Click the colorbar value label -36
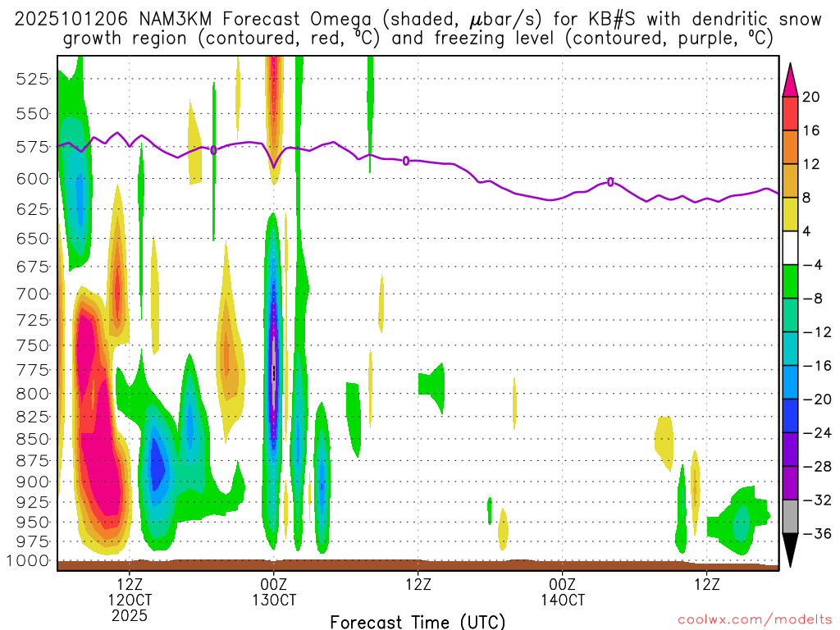This screenshot has width=840, height=630. point(816,533)
